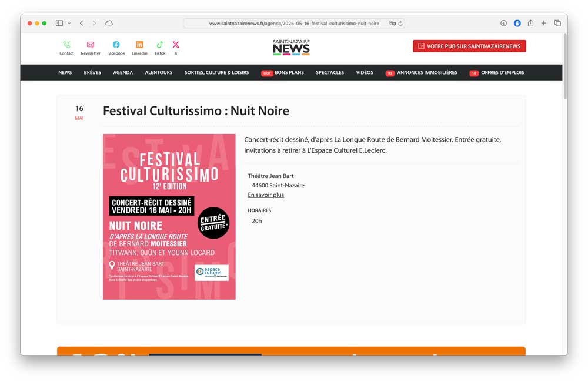
Task: Open the browser profile dropdown
Action: pyautogui.click(x=517, y=23)
